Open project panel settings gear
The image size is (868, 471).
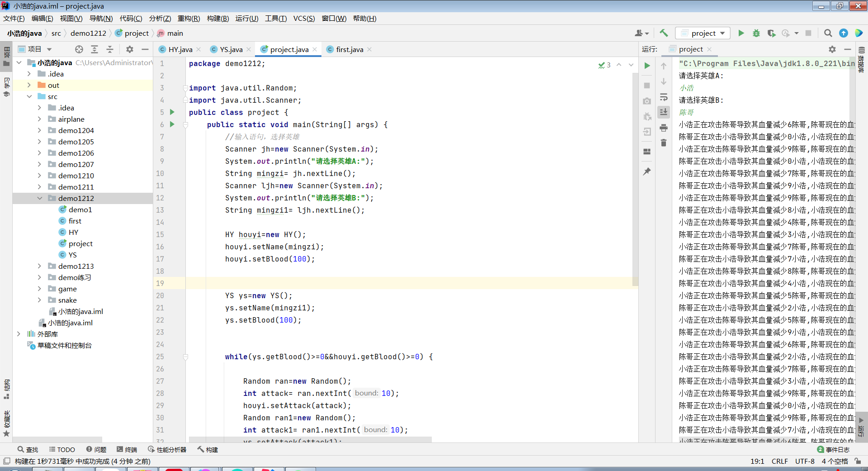pyautogui.click(x=130, y=49)
